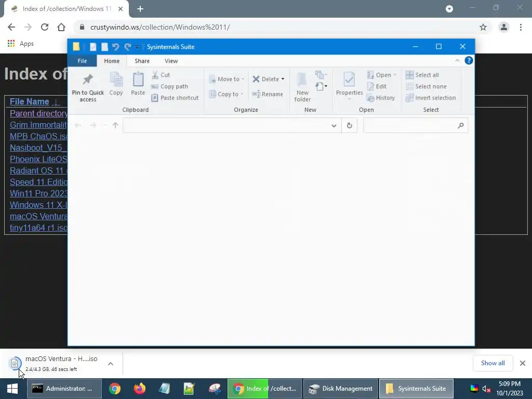Switch to Share ribbon tab
532x399 pixels.
[142, 61]
